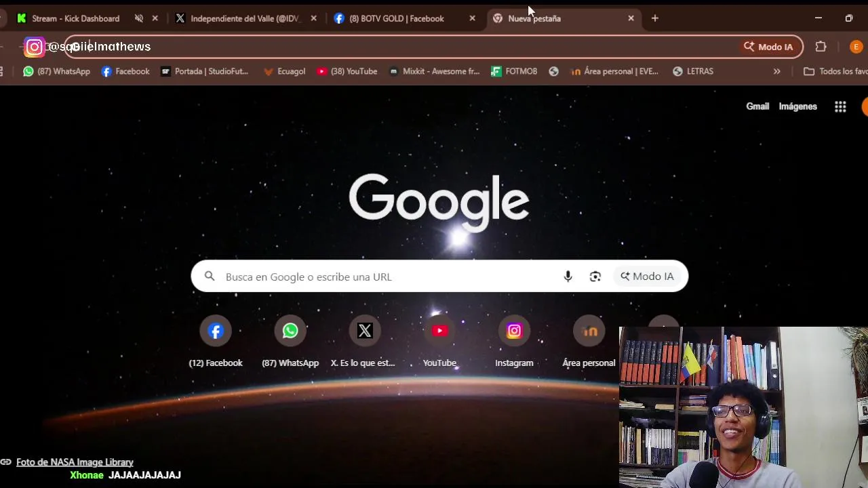The height and width of the screenshot is (488, 868).
Task: Click the webcam overlay thumbnail
Action: click(x=743, y=407)
